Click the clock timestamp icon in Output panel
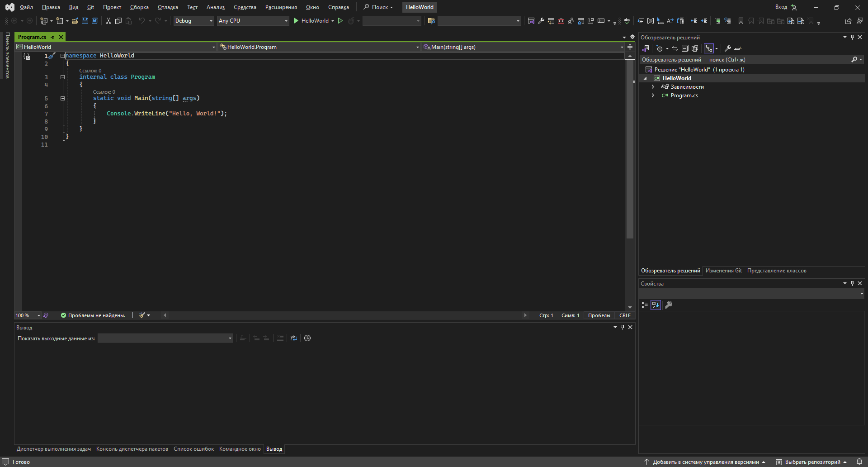This screenshot has width=868, height=467. pos(307,338)
